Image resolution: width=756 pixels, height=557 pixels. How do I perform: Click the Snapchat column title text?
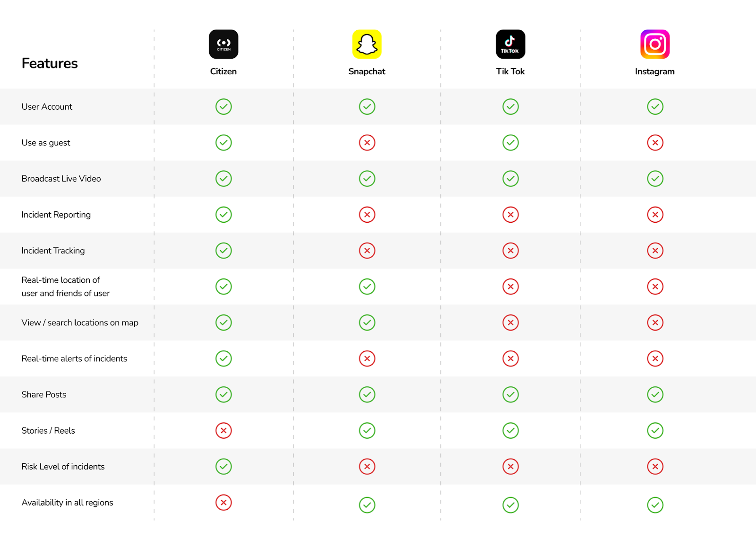tap(367, 71)
